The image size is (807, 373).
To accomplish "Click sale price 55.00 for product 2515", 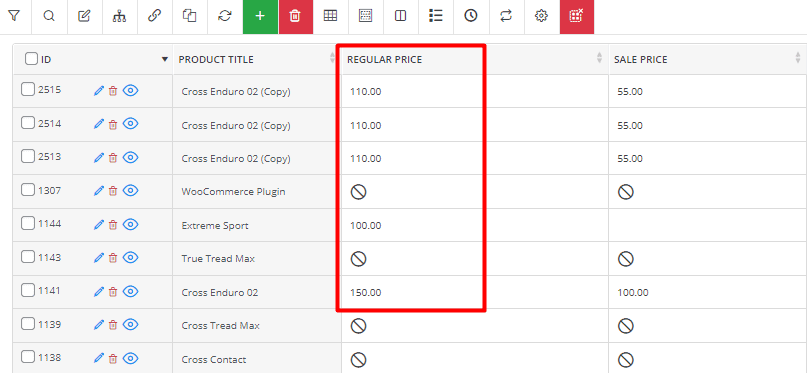I will 630,92.
